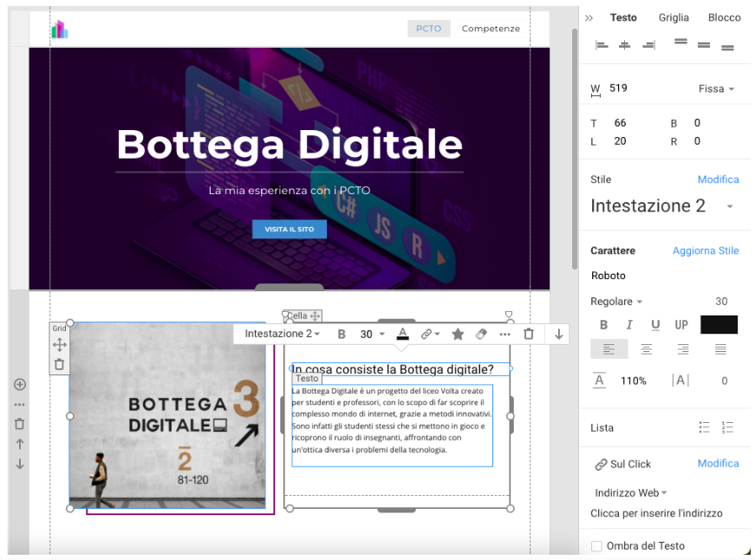
Task: Open the Intestazione 2 style dropdown in panel
Action: [x=730, y=206]
